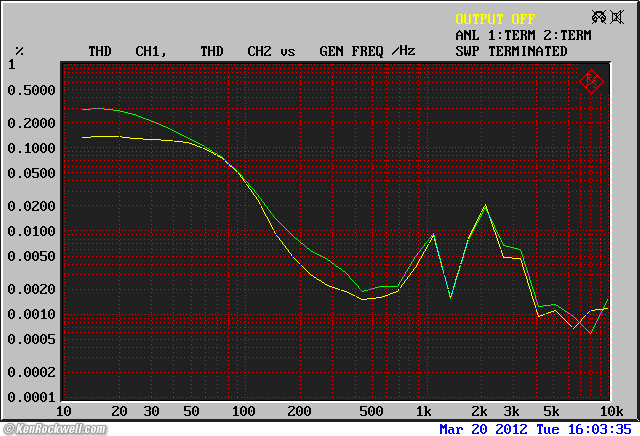Click the 0.0005 y-axis value
Viewport: 640px width, 436px height.
click(31, 339)
